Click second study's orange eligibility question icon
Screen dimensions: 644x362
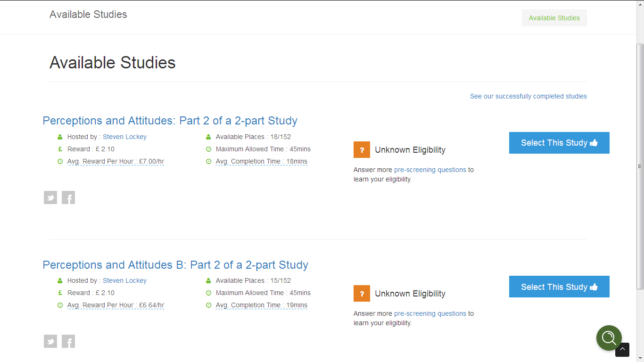click(x=362, y=294)
